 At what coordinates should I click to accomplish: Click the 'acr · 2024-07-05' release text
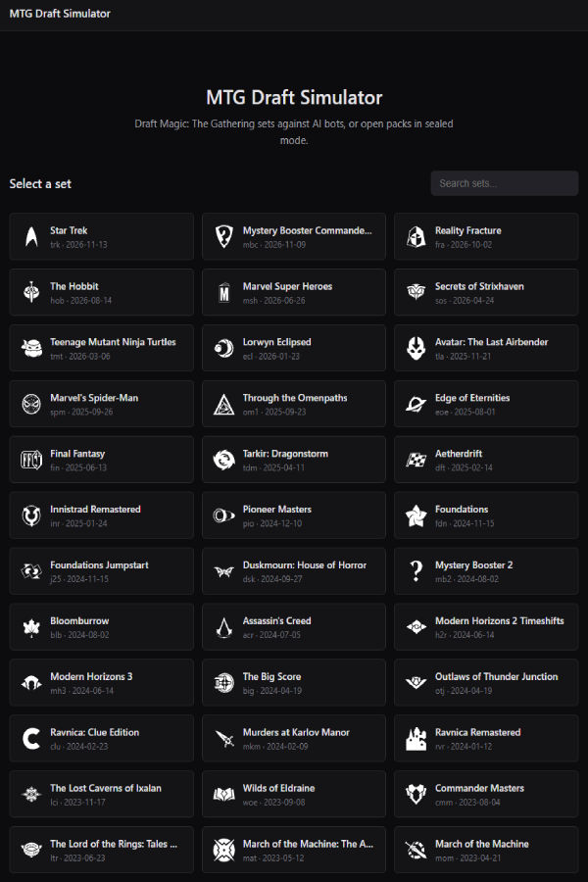pos(271,634)
